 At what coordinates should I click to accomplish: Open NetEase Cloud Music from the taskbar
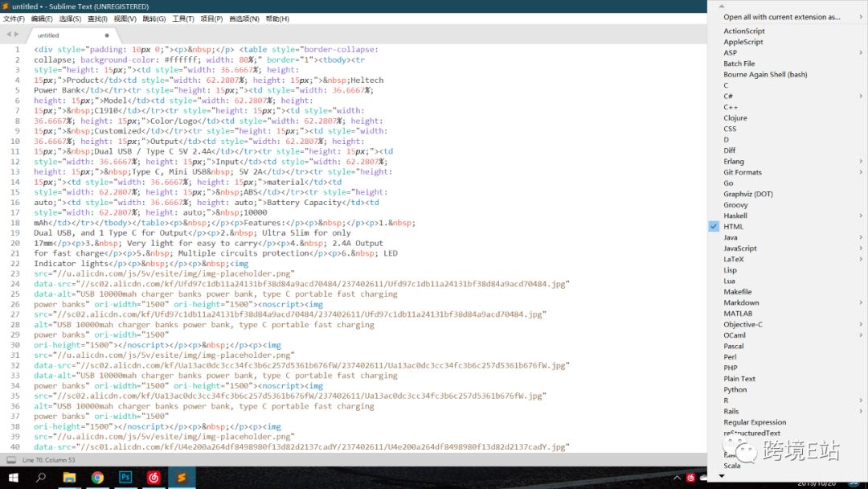click(154, 478)
